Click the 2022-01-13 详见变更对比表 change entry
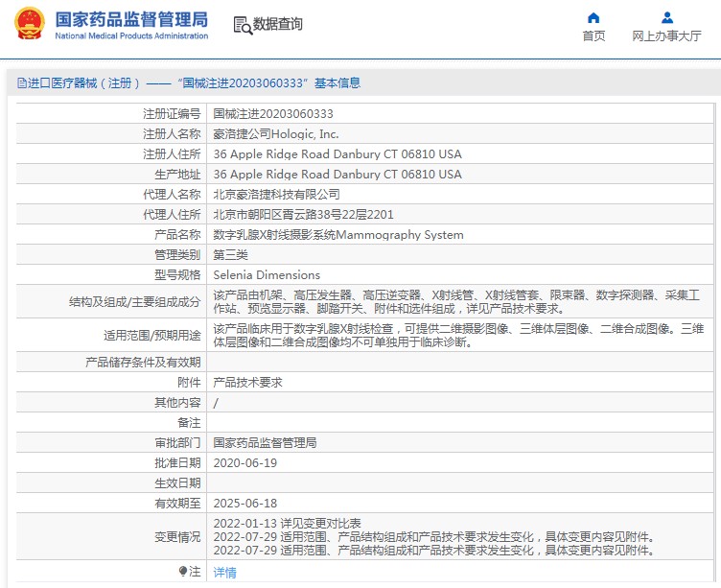This screenshot has height=588, width=721. [x=288, y=524]
